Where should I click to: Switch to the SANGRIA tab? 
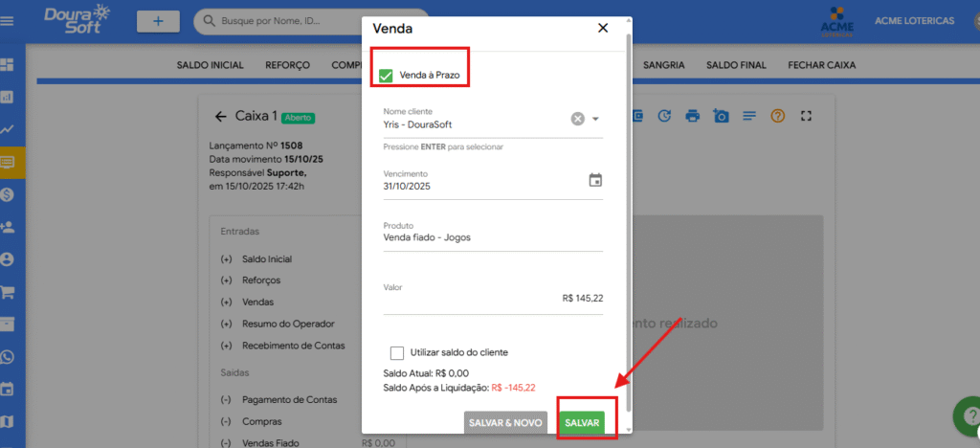tap(663, 65)
